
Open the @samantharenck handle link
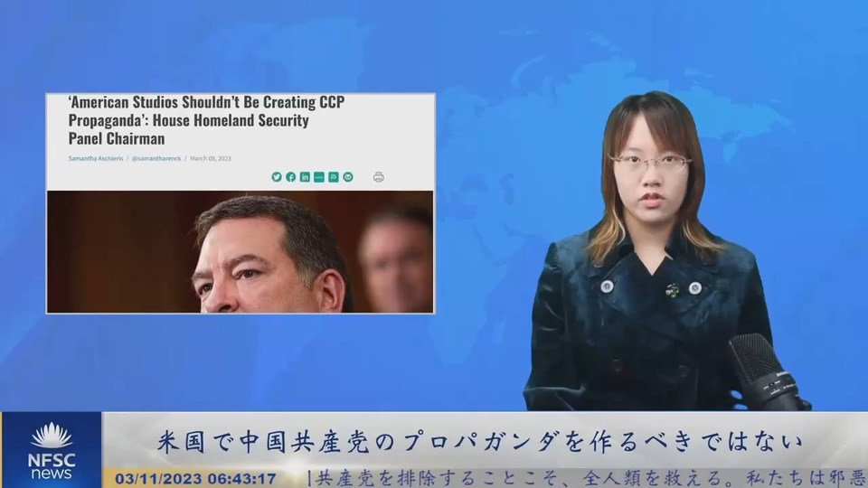click(x=156, y=158)
